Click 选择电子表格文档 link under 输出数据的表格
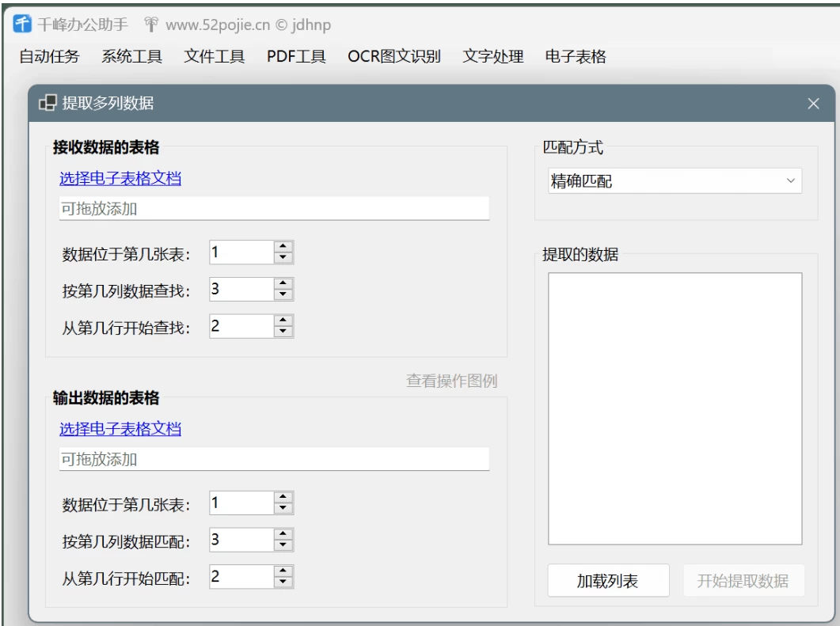Screen dimensions: 840x626 (120, 429)
